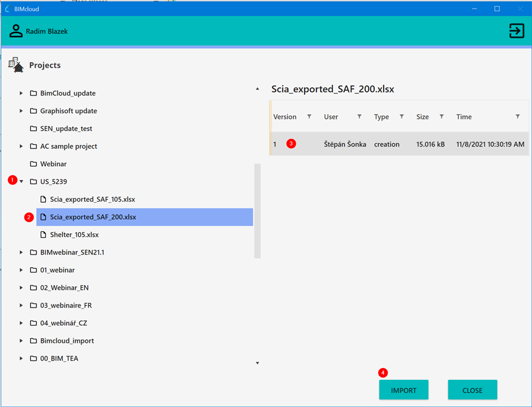This screenshot has height=407, width=532.
Task: Expand the 03_webinaire_FR folder
Action: tap(21, 305)
